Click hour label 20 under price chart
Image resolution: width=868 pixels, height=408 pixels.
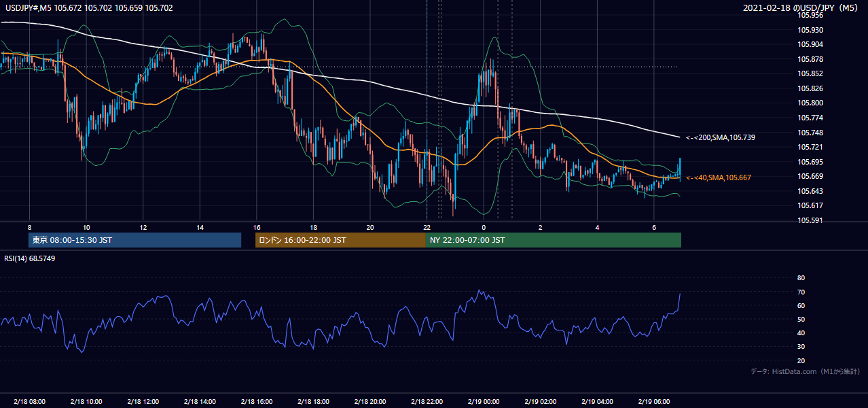369,227
